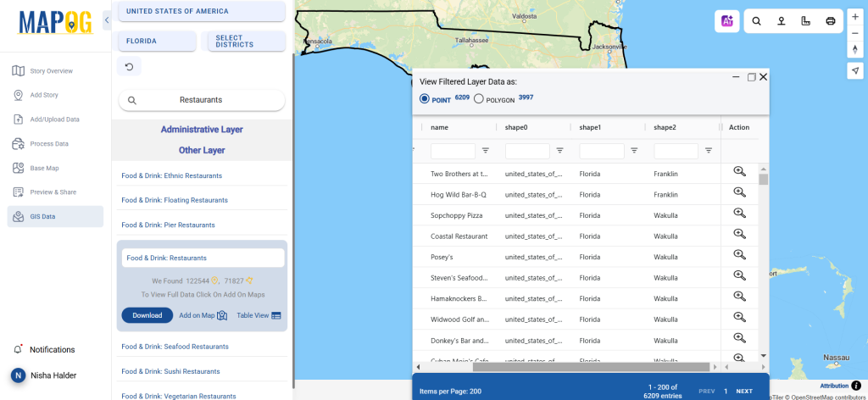Click the table vertical scrollbar down arrow
The height and width of the screenshot is (400, 868).
tap(764, 356)
